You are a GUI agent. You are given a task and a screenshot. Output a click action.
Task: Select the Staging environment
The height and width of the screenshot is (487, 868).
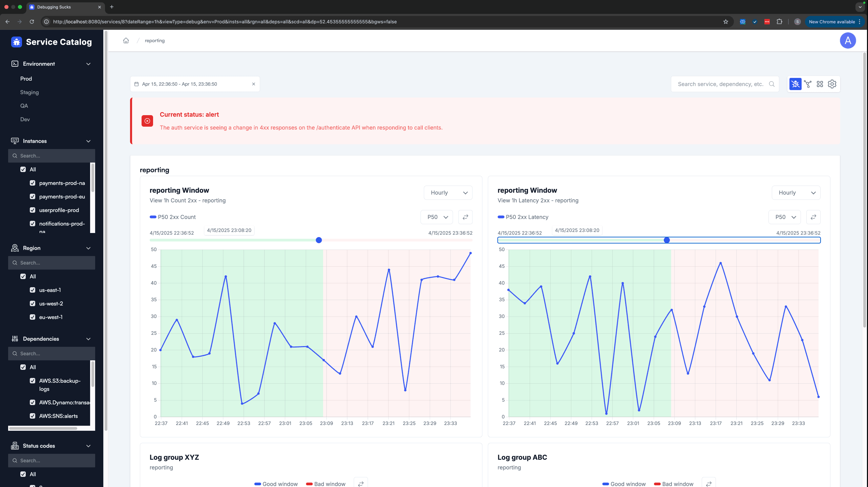(x=29, y=92)
